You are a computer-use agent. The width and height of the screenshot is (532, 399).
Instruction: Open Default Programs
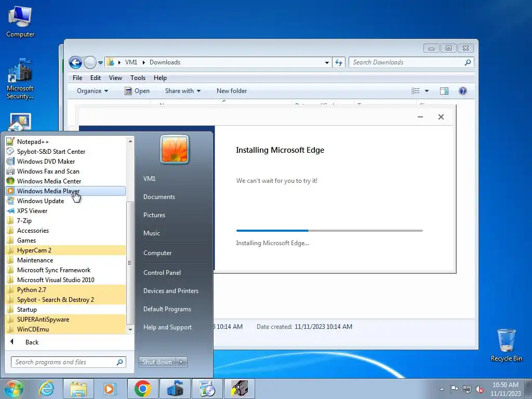[x=167, y=309]
